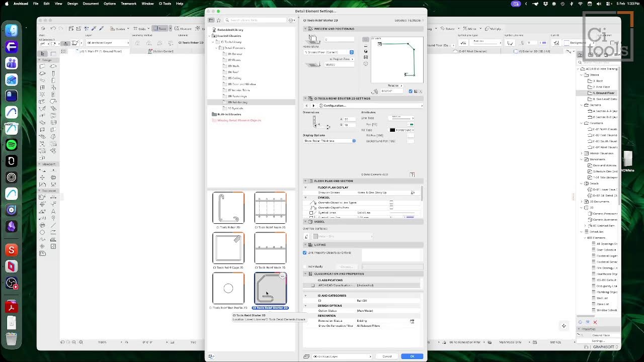Click the favorites star icon in dialog

coord(218,20)
